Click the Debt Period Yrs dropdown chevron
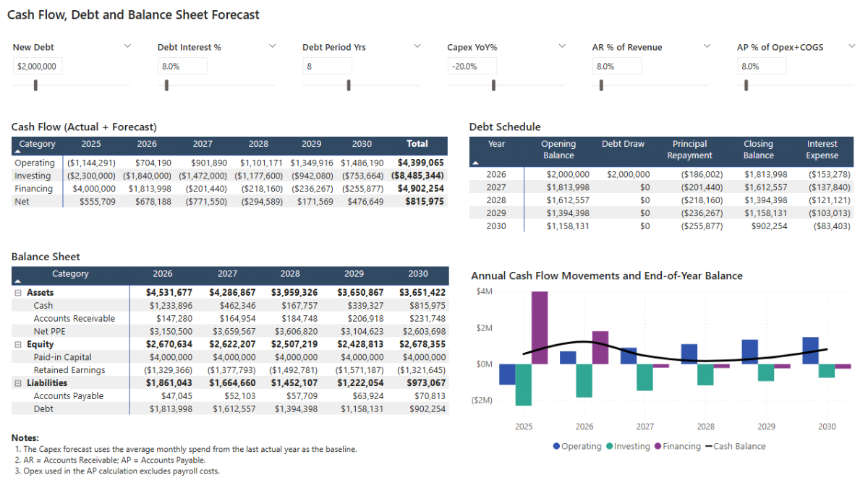The height and width of the screenshot is (488, 868). coord(417,46)
